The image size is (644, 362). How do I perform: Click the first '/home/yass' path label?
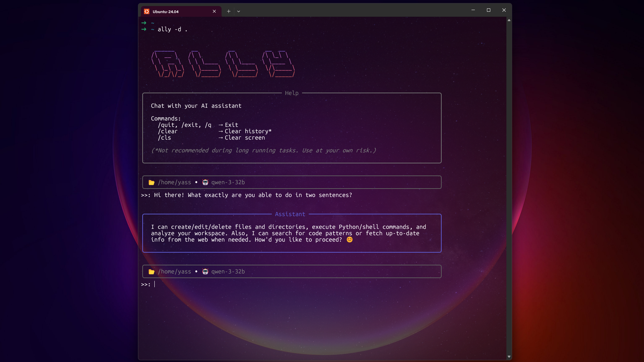tap(175, 182)
